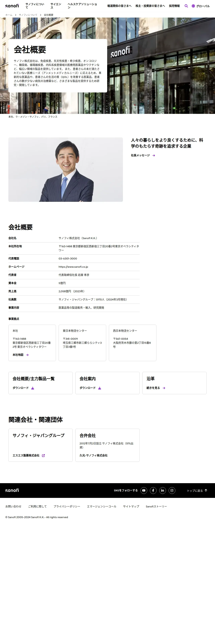Open the 久光-サノフィ株式会社 link
215x644 pixels.
pyautogui.click(x=94, y=456)
